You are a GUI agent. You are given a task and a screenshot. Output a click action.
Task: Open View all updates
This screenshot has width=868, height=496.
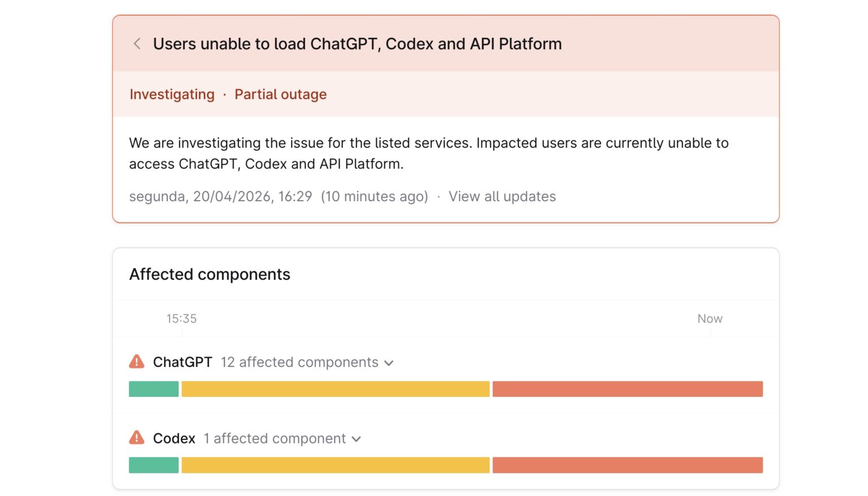pyautogui.click(x=502, y=196)
